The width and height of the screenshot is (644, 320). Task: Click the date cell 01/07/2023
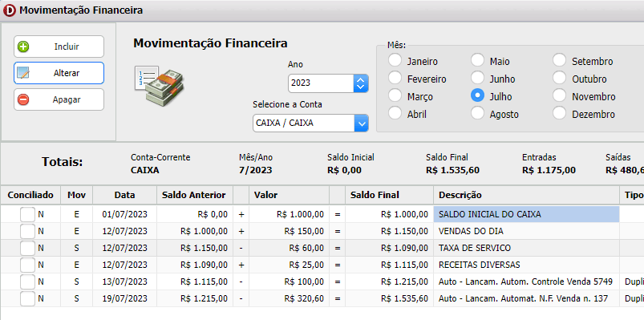pyautogui.click(x=125, y=214)
